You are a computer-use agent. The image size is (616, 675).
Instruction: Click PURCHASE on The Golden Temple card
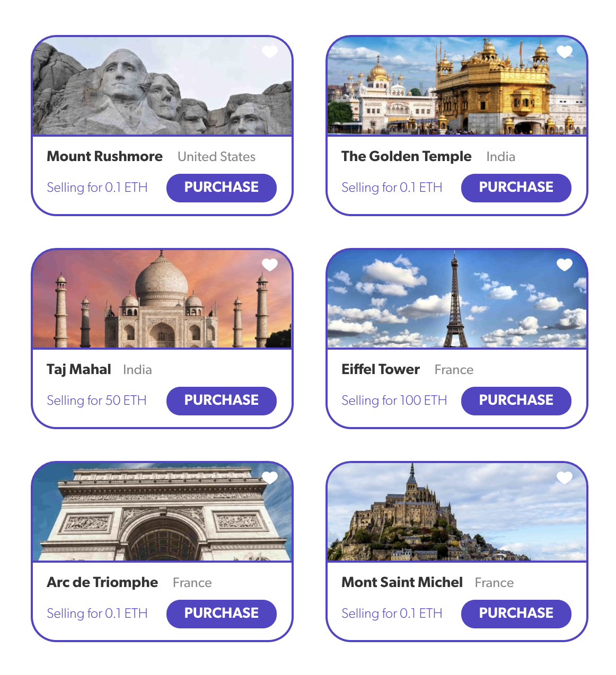tap(516, 188)
